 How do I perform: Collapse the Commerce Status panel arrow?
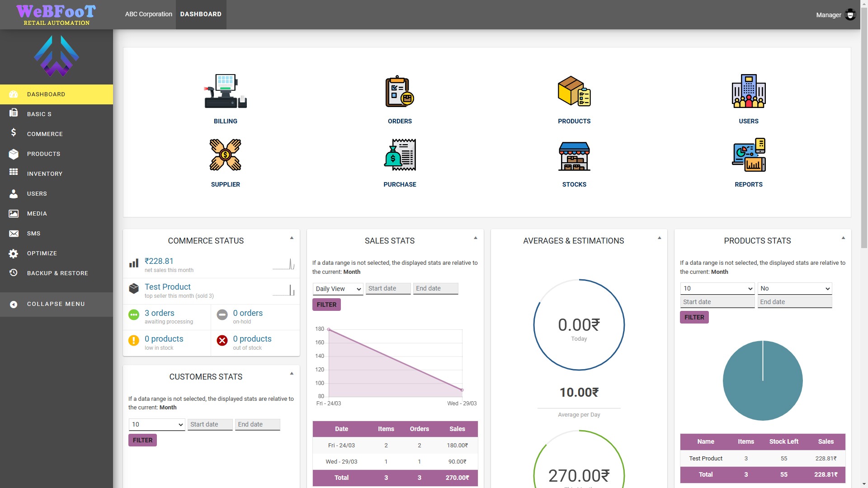coord(292,238)
